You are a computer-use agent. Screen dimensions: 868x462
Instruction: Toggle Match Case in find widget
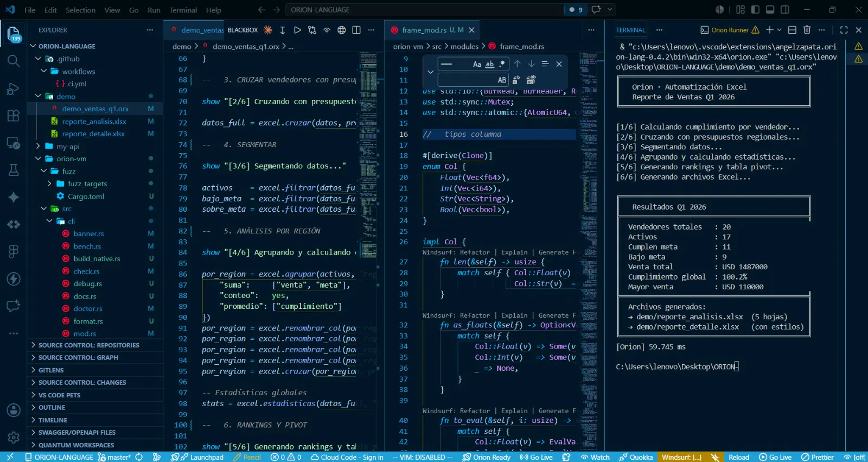[477, 64]
